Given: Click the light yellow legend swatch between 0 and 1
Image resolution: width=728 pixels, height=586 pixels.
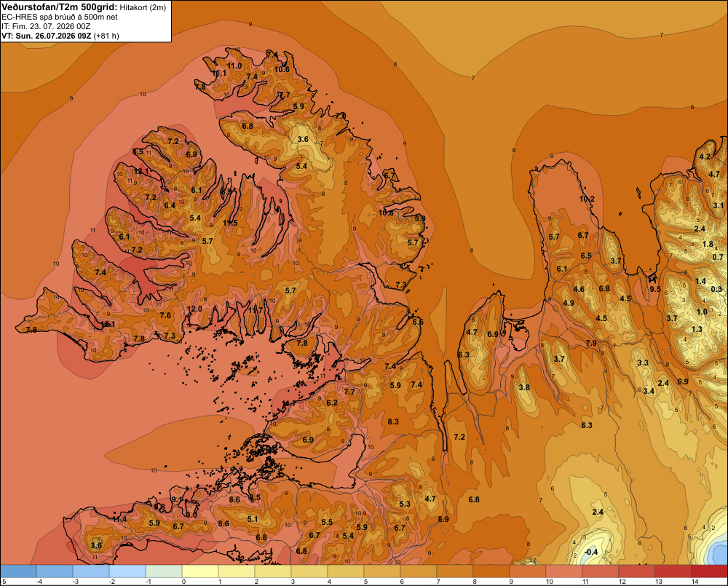Looking at the screenshot, I should pos(200,571).
